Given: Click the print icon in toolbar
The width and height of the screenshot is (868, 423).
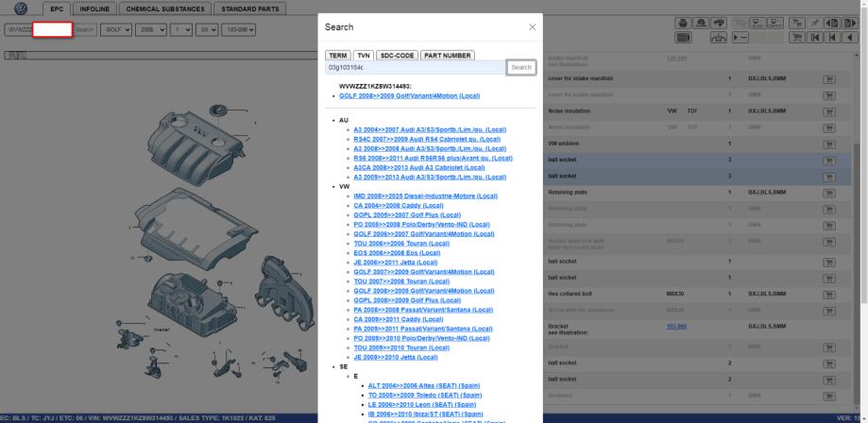Looking at the screenshot, I should click(x=683, y=24).
